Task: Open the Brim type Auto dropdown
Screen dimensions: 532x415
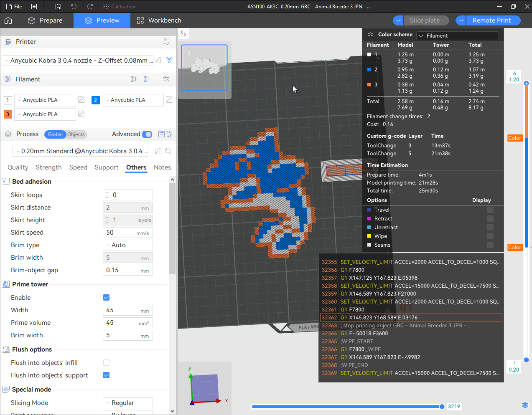Action: 128,245
